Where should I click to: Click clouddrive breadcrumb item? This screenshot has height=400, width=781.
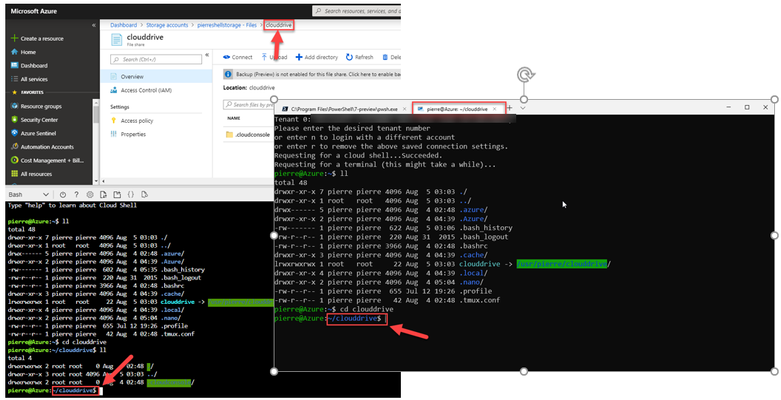[x=279, y=25]
